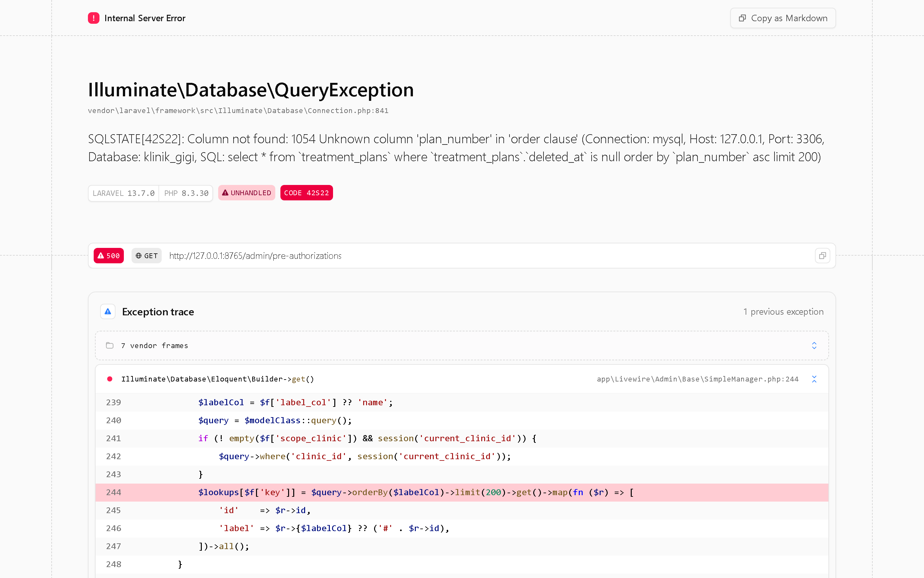Click the Copy as Markdown button

783,18
